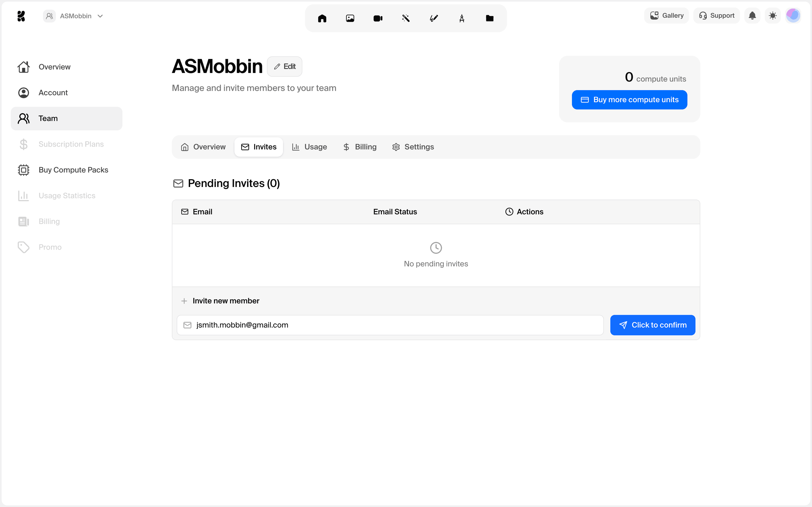Open Buy Compute Packs in sidebar
Image resolution: width=812 pixels, height=507 pixels.
tap(73, 170)
